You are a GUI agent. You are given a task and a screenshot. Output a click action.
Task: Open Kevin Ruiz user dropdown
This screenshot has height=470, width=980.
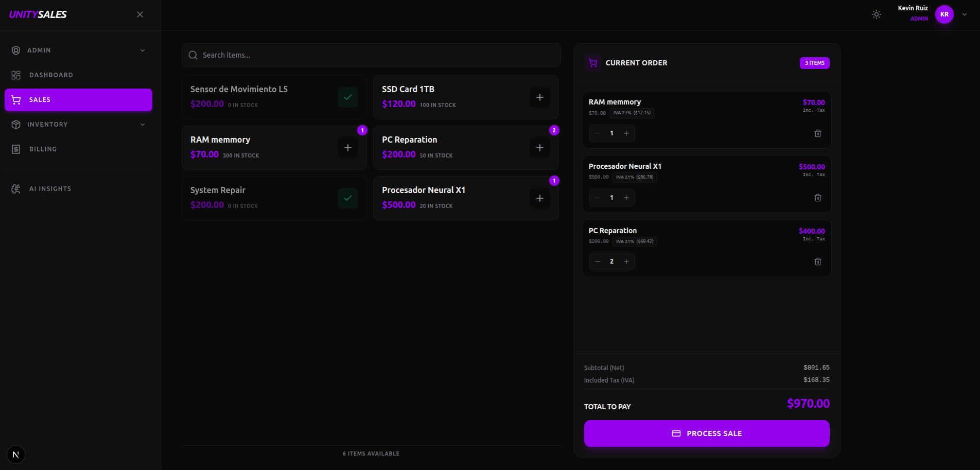(964, 14)
